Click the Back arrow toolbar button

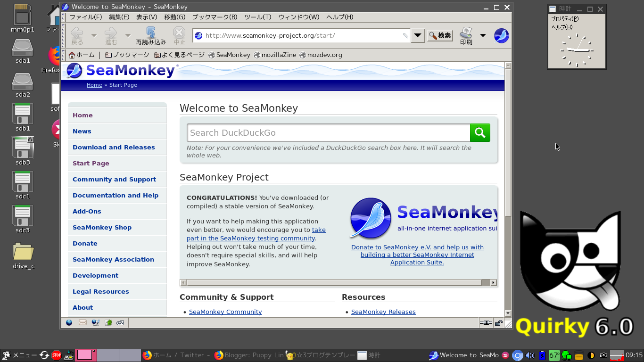[77, 35]
